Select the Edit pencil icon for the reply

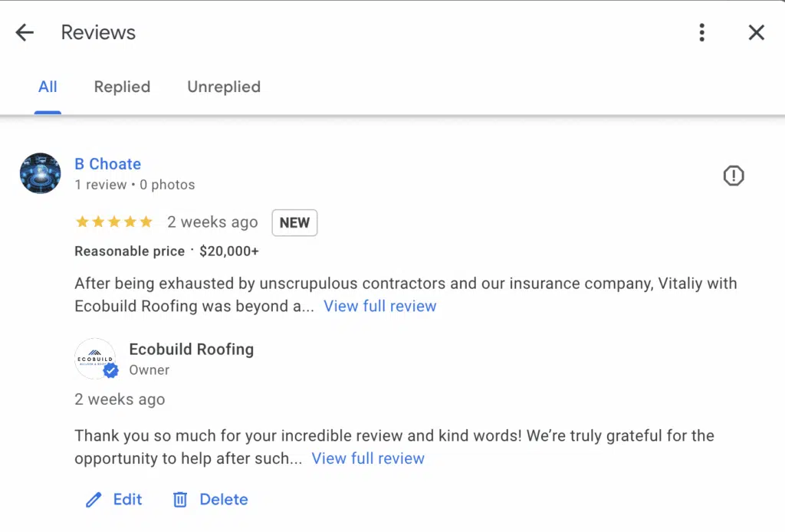click(92, 499)
